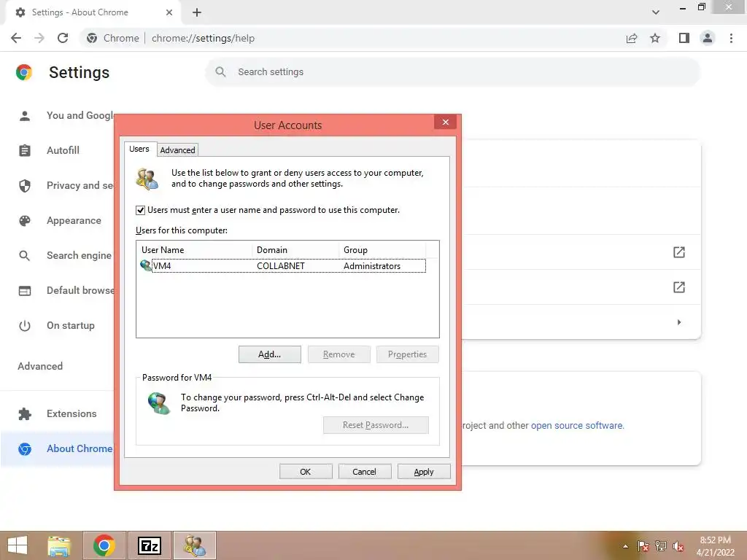Click Action Center flag tray icon
Viewport: 747px width, 560px height.
click(643, 546)
